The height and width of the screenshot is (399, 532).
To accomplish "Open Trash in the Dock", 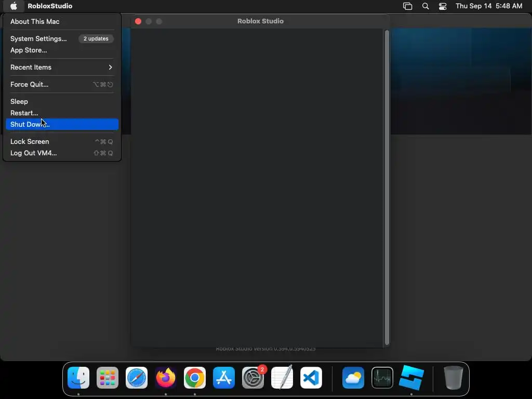I will coord(453,378).
